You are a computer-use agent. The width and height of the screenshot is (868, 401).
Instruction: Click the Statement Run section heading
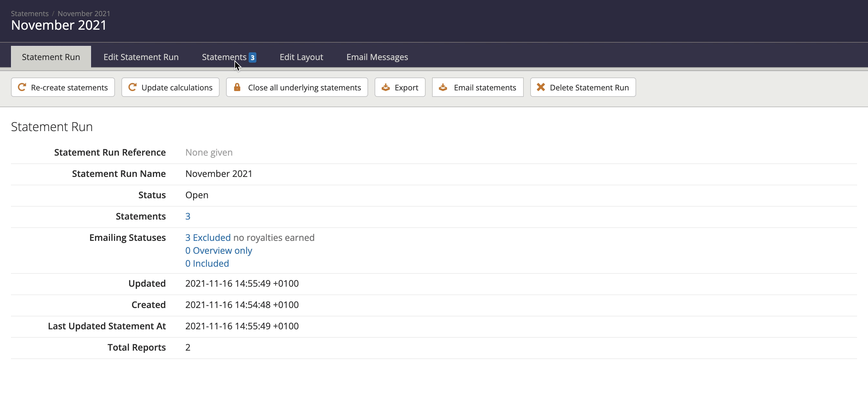[x=52, y=127]
